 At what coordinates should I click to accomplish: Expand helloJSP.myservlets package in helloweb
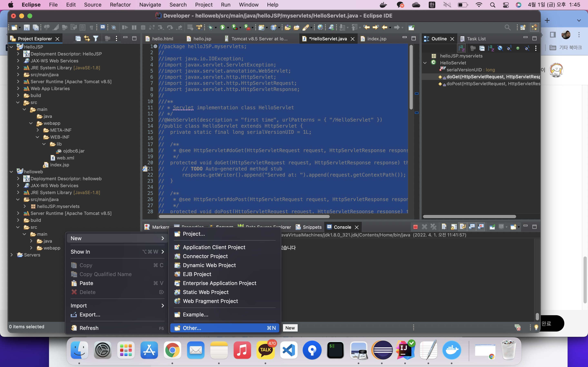tap(24, 206)
